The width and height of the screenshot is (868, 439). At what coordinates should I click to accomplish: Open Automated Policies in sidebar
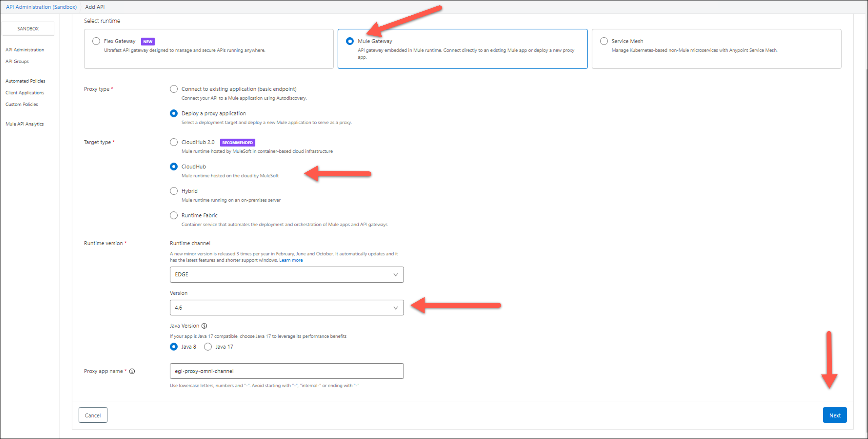tap(25, 81)
